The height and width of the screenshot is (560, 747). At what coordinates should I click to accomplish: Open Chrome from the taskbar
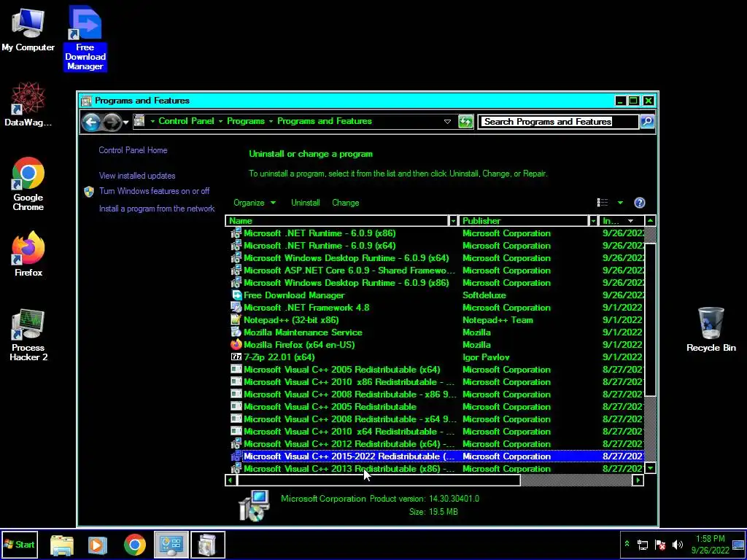click(x=135, y=545)
